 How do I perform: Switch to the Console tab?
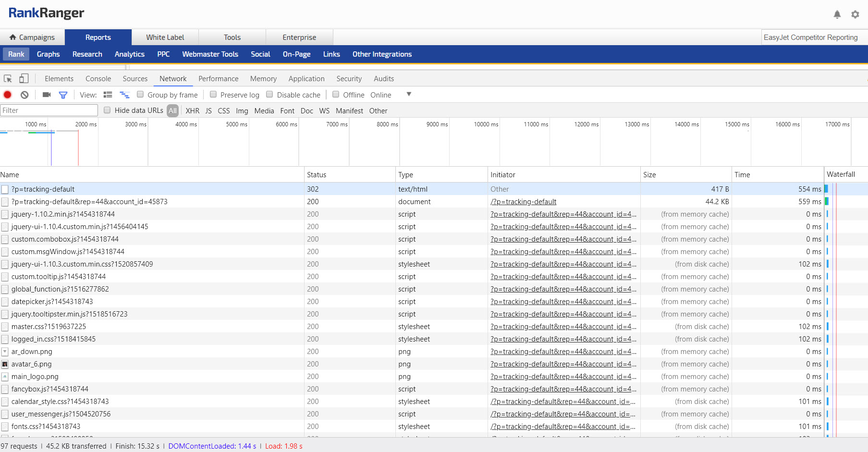pyautogui.click(x=98, y=79)
